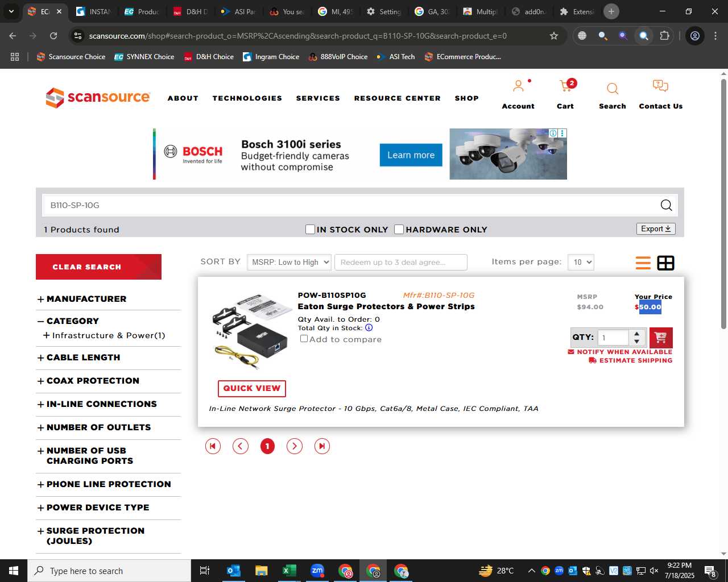This screenshot has width=728, height=582.
Task: Reload the browser page
Action: coord(53,36)
